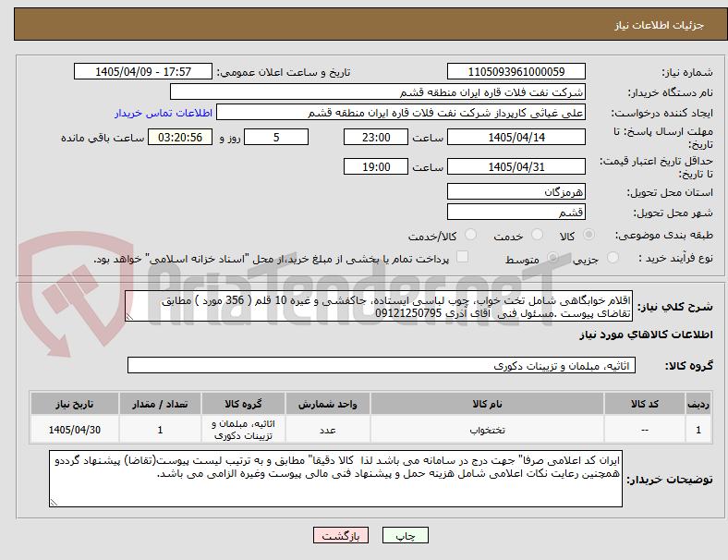The height and width of the screenshot is (560, 728).
Task: Click buyer organization name field
Action: point(378,91)
